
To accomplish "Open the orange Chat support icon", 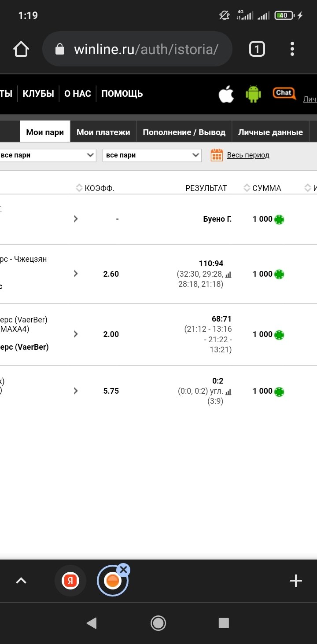I will [284, 93].
